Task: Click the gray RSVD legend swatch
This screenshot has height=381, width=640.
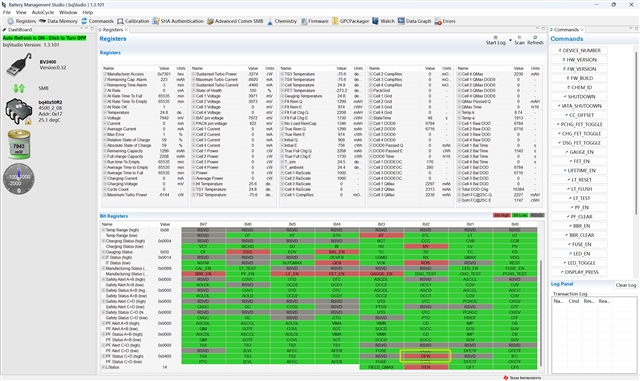Action: pyautogui.click(x=537, y=215)
